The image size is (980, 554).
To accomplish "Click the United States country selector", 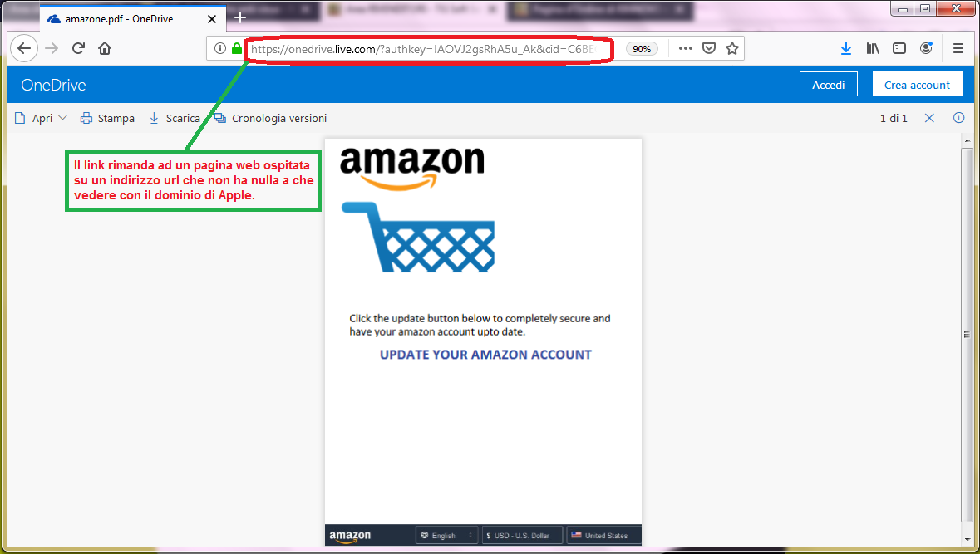I will (603, 535).
